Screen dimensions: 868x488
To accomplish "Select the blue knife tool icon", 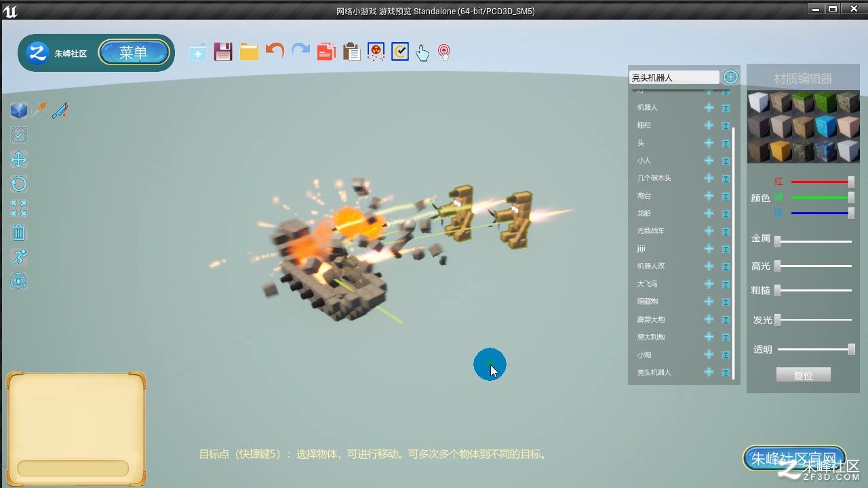I will [60, 110].
